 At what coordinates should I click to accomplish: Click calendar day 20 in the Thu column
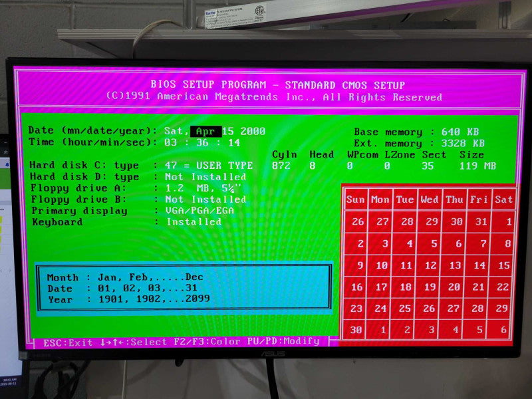coord(454,287)
